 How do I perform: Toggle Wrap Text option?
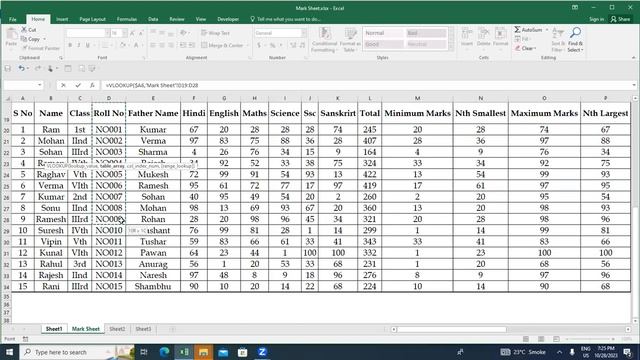pos(216,33)
